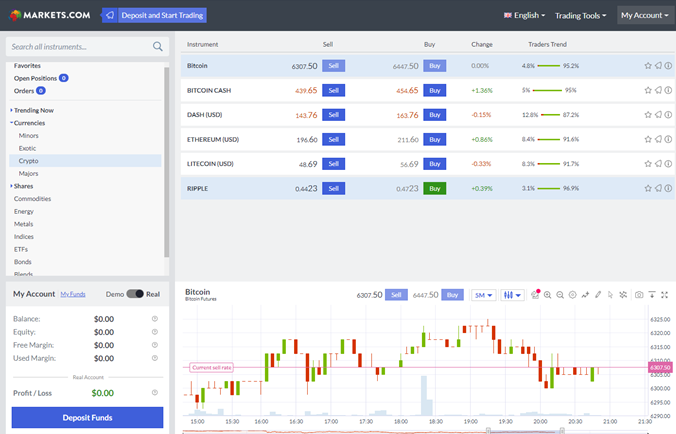The height and width of the screenshot is (434, 676).
Task: Click the blue Deposit Funds button
Action: tap(87, 417)
